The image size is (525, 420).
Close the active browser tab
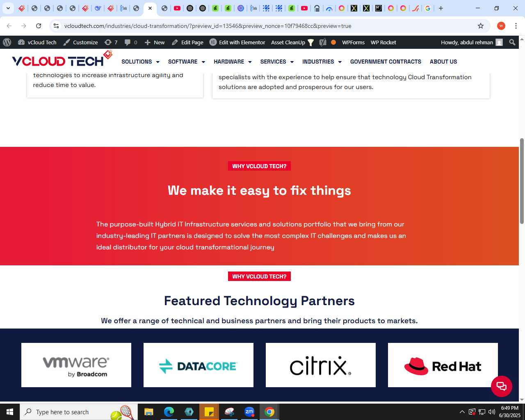150,8
